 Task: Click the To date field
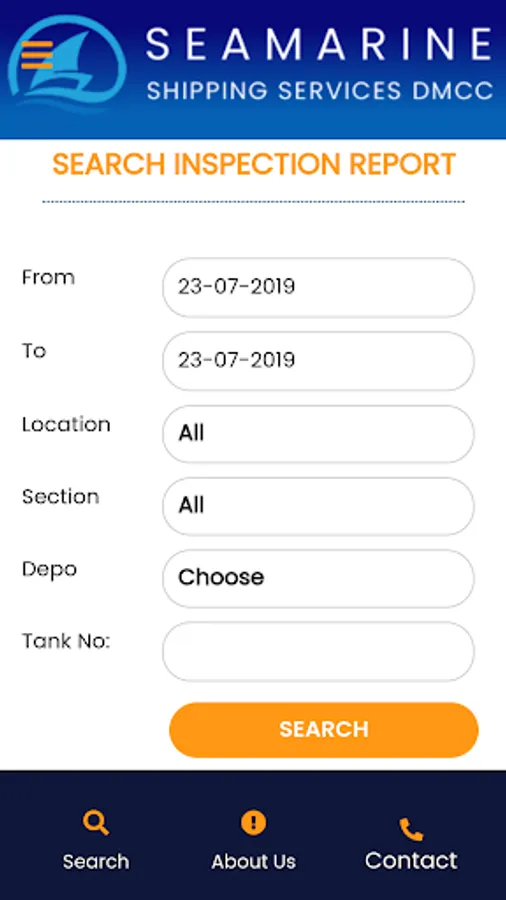click(x=318, y=361)
